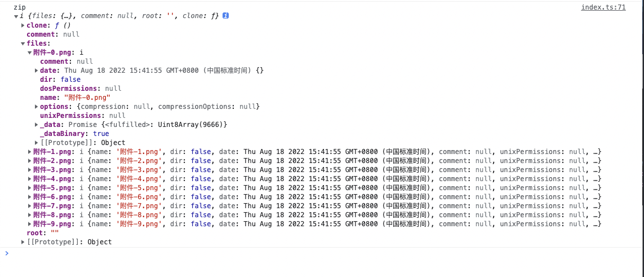Expand the 附件-8.png entry
The height and width of the screenshot is (277, 644).
29,215
